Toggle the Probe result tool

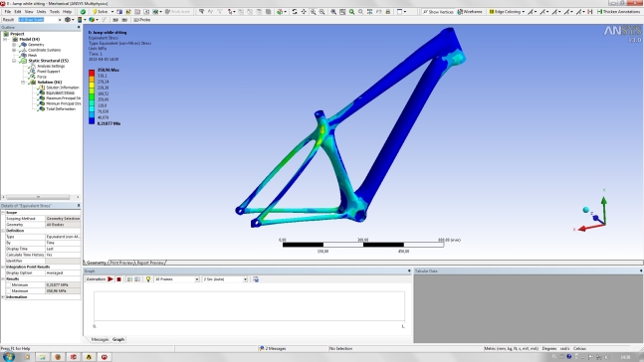[142, 20]
